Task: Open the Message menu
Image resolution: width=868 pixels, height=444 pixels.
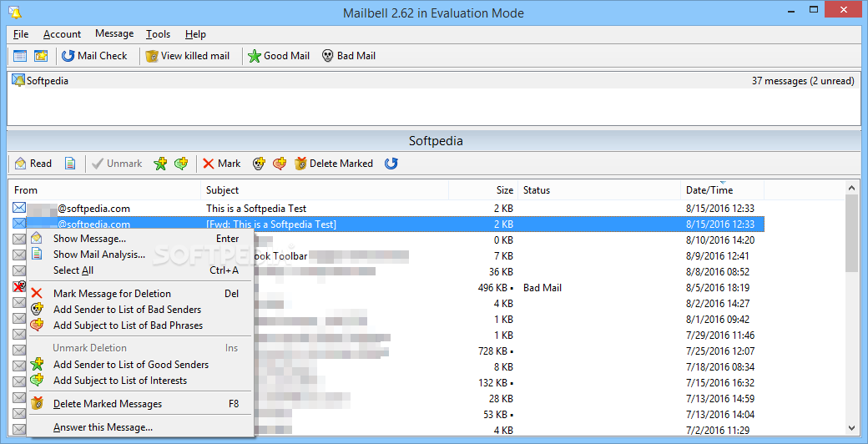Action: coord(114,33)
